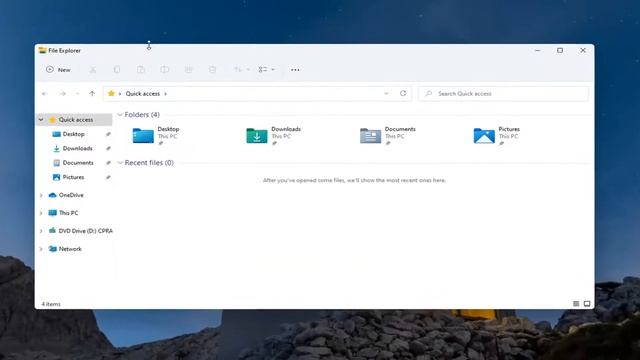Switch to details view in status bar
Screen dimensions: 640x360
tap(576, 304)
